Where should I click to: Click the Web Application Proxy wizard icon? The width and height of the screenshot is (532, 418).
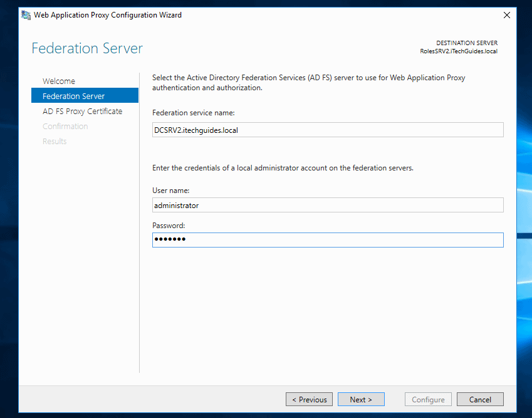tap(25, 15)
